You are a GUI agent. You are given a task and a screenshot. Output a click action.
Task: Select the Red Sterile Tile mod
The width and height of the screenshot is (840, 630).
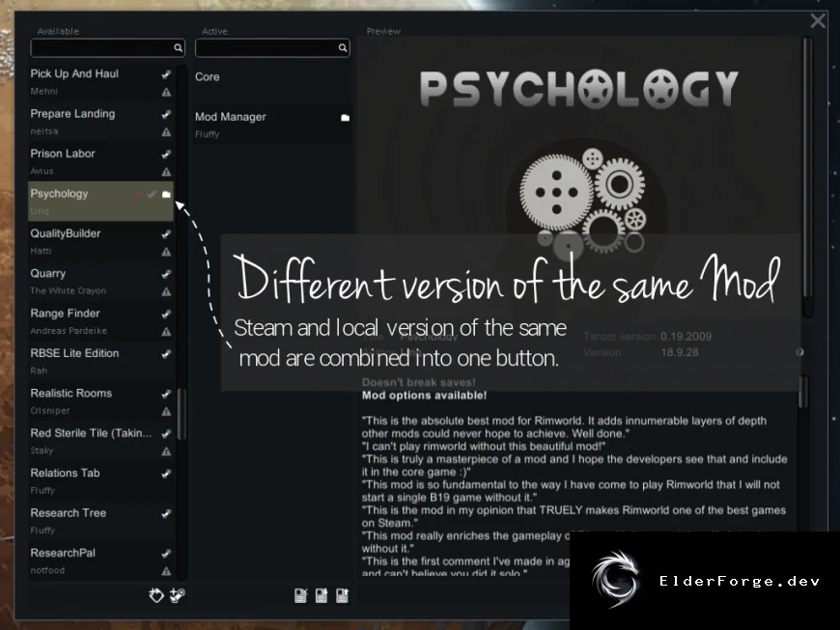pyautogui.click(x=100, y=442)
